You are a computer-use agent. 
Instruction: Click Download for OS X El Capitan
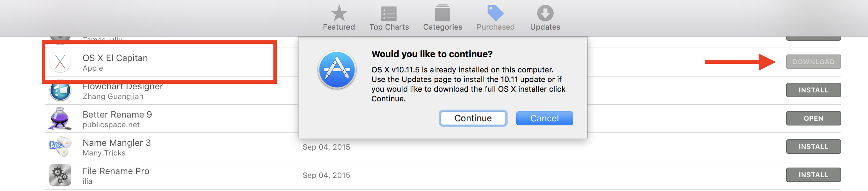pyautogui.click(x=813, y=62)
